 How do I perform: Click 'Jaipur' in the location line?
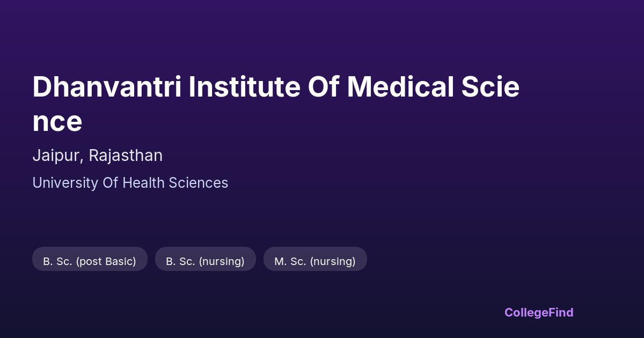click(x=56, y=156)
